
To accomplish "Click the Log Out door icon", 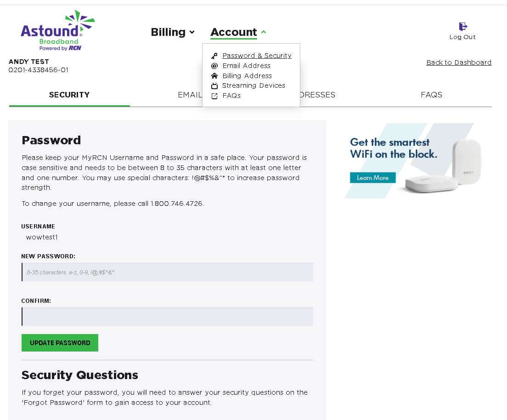I will (x=463, y=26).
